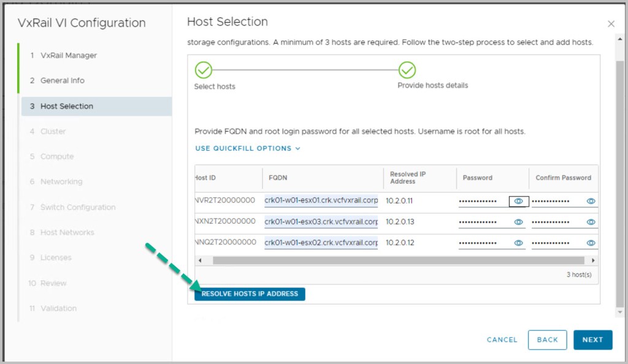Show password for host crk01-w01-esx02
The height and width of the screenshot is (364, 628).
[518, 243]
